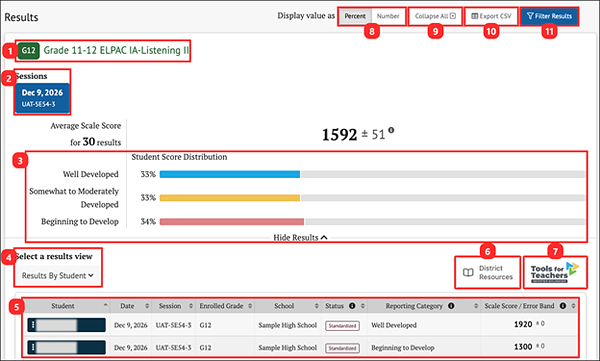Image resolution: width=600 pixels, height=361 pixels.
Task: Click the 1300 scale score value
Action: pos(523,347)
